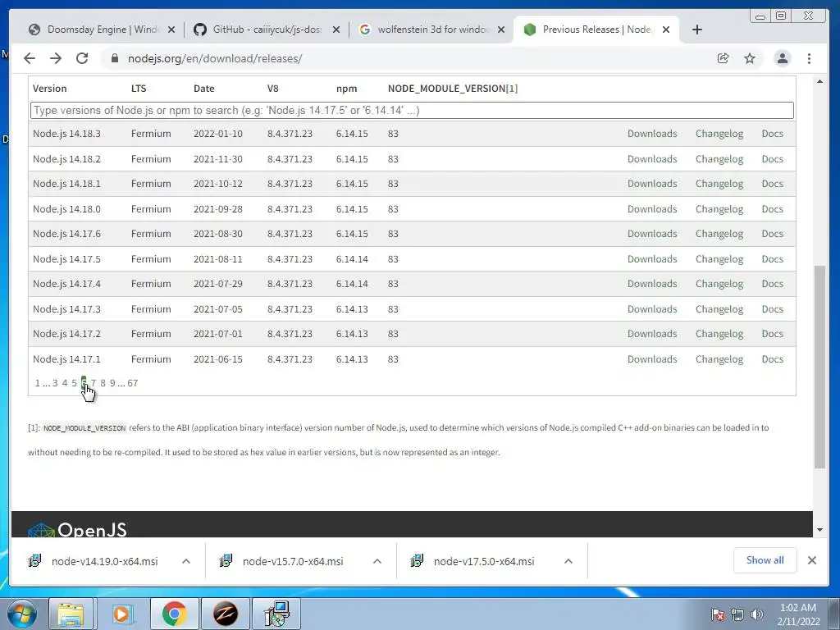
Task: Jump to last pagination page 67
Action: pyautogui.click(x=133, y=383)
